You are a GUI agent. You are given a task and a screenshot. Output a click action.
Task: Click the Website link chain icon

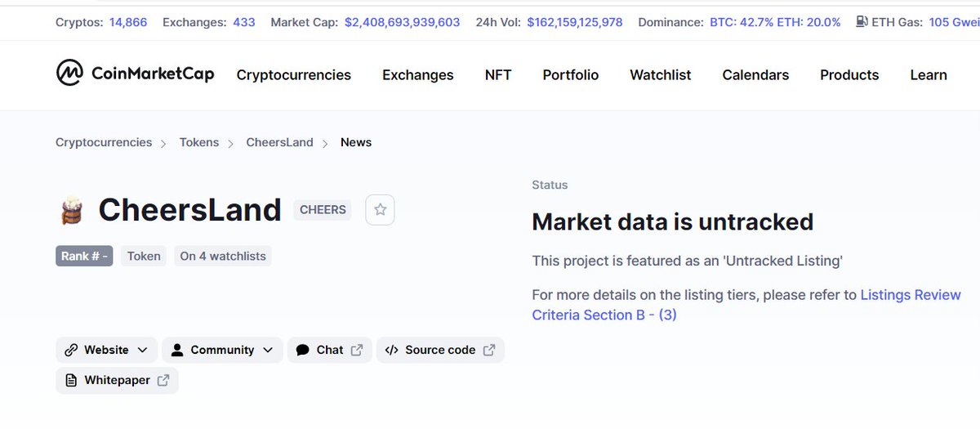tap(71, 350)
